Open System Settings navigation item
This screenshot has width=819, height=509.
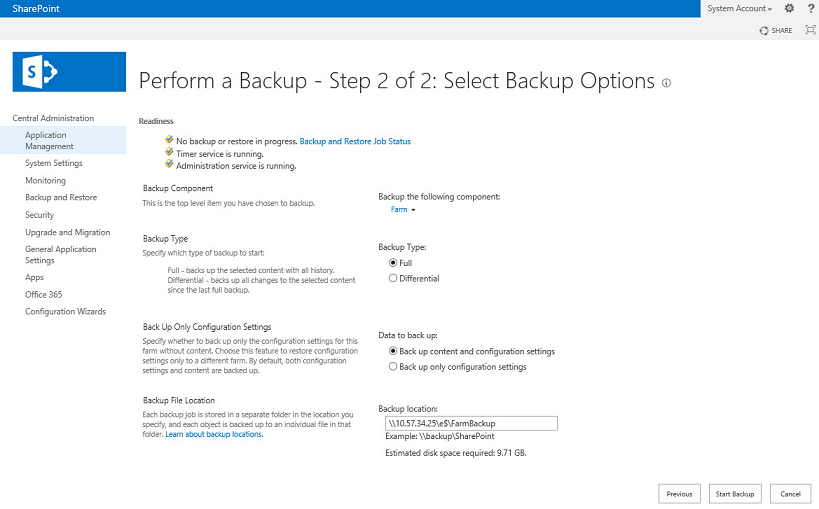click(54, 163)
